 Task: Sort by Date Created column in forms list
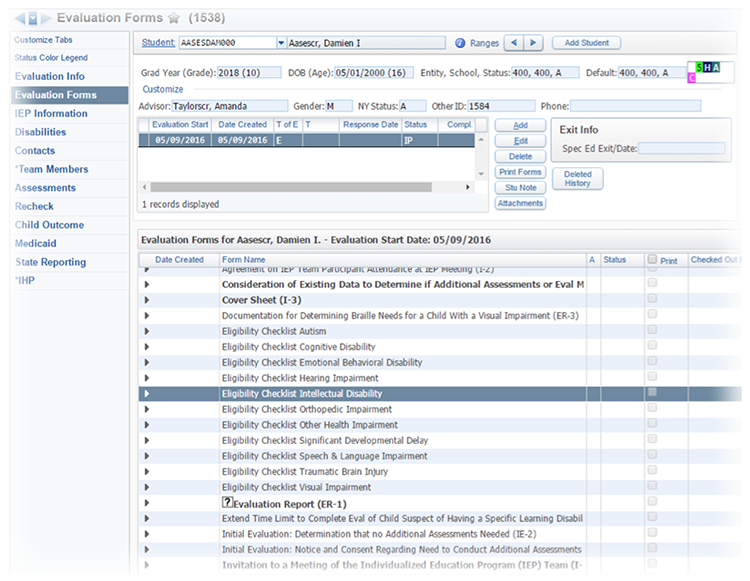179,260
